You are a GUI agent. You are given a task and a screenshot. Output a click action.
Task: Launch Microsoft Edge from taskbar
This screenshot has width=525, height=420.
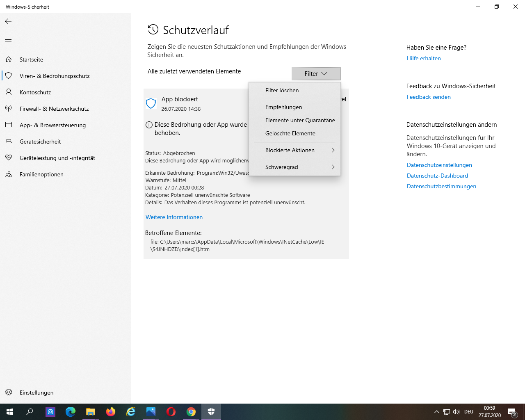[x=71, y=412]
